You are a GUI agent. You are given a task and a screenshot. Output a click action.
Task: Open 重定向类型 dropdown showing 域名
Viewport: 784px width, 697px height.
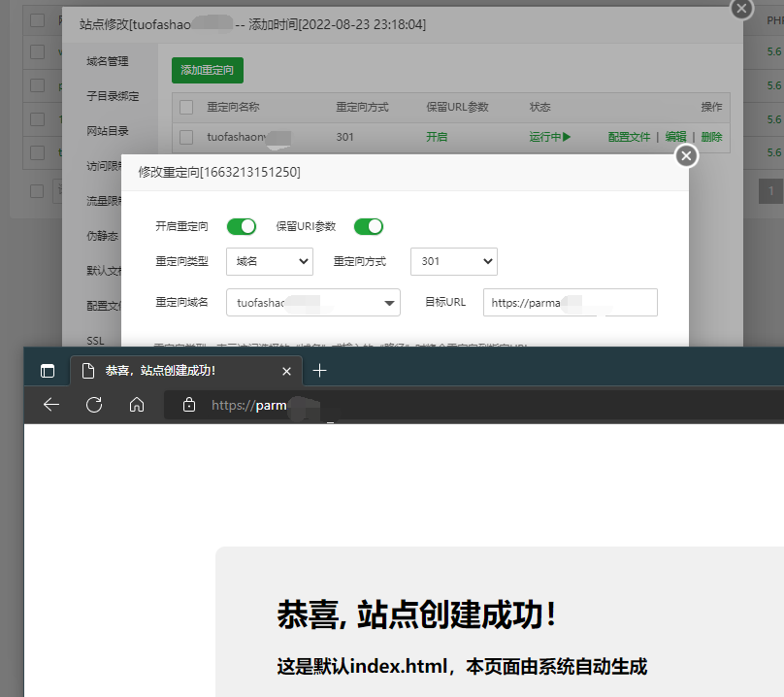tap(270, 261)
